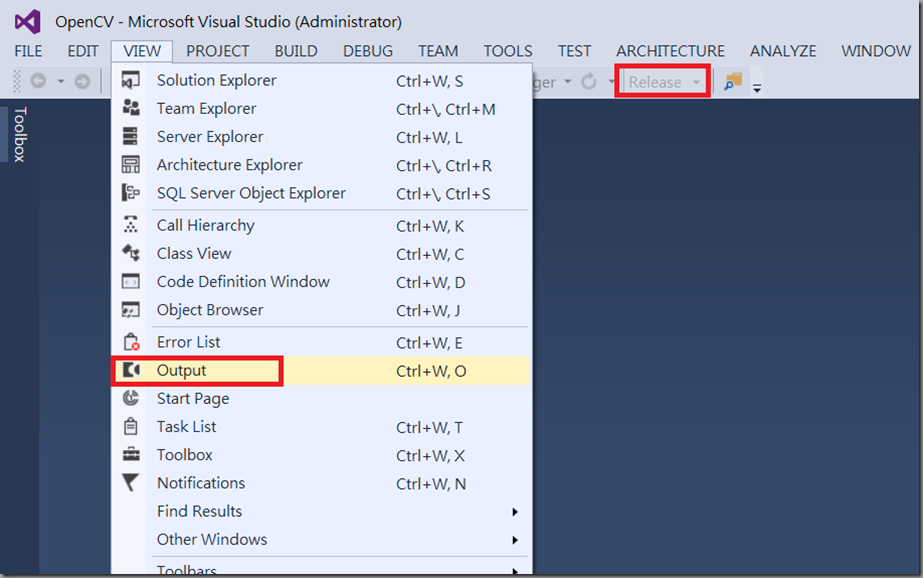Click the Navigate Forward toolbar button
Screen dimensions: 923x578
coord(82,81)
